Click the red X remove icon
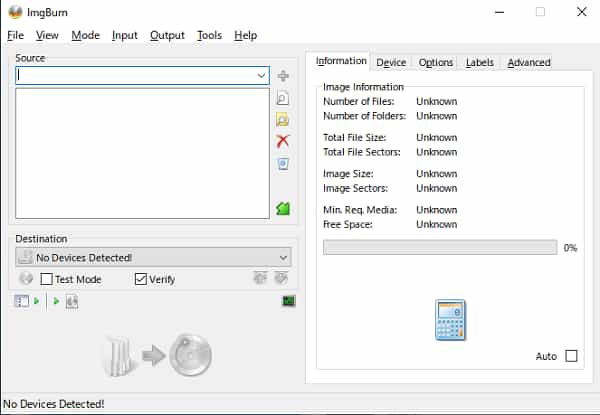Screen dimensions: 600x415 click(x=283, y=142)
